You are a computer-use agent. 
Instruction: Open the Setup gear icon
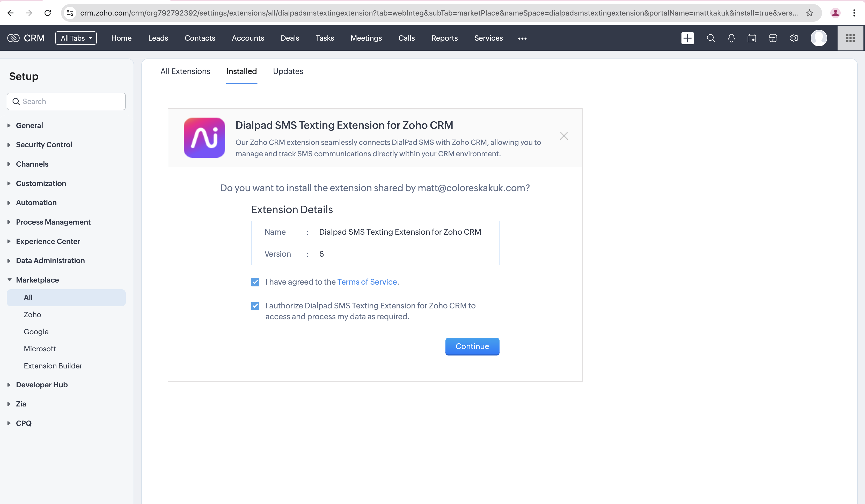(794, 38)
